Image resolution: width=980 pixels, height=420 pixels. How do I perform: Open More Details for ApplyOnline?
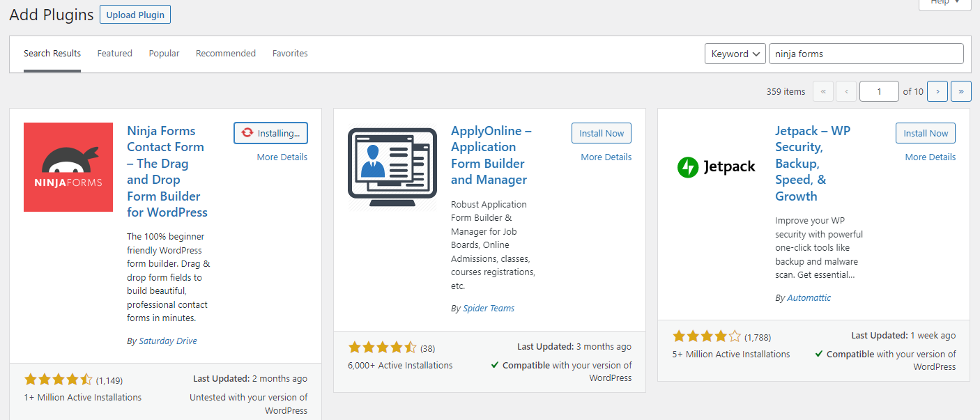coord(606,157)
